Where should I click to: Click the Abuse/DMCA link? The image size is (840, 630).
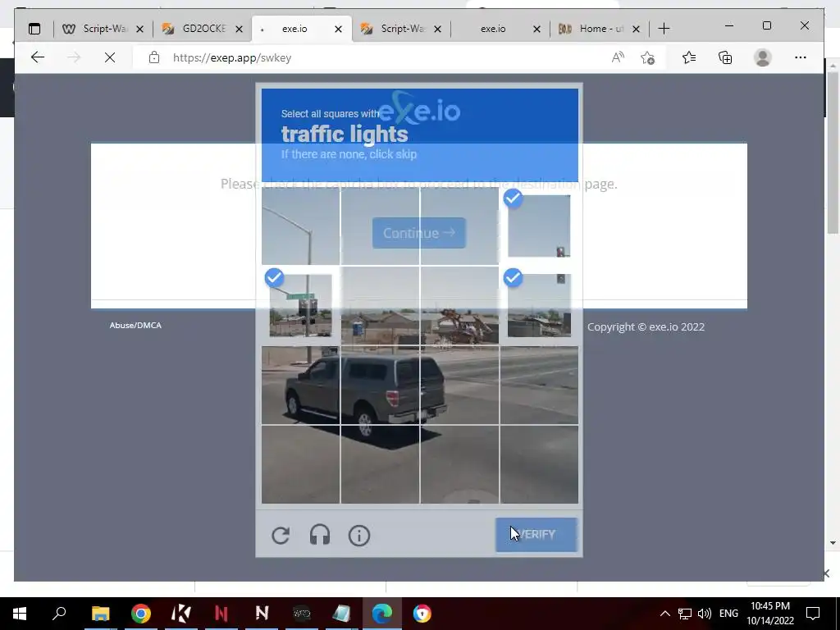tap(135, 325)
